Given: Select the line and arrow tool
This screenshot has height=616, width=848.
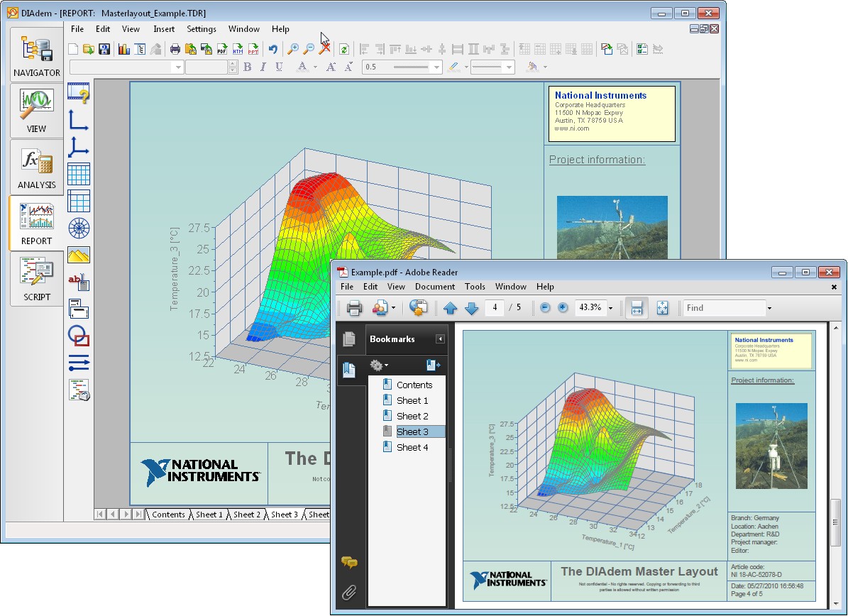Looking at the screenshot, I should tap(79, 363).
